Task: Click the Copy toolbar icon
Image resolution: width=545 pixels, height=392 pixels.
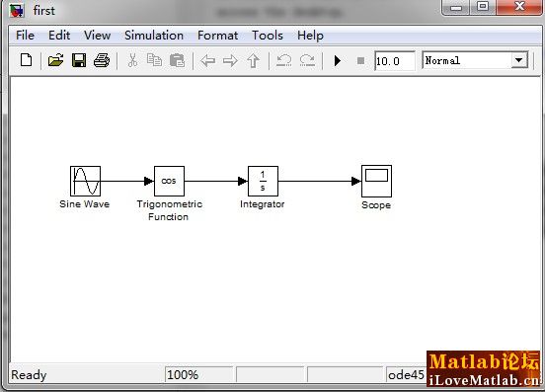Action: coord(154,60)
